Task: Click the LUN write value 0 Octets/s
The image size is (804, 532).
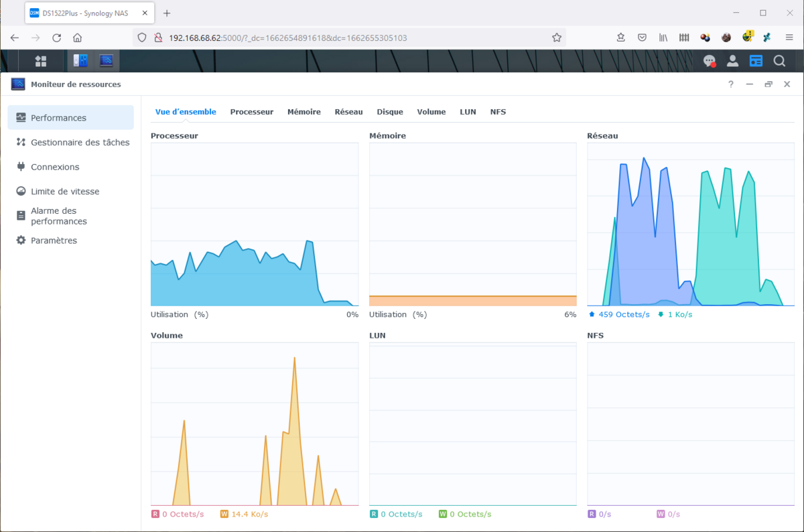Action: (x=470, y=514)
